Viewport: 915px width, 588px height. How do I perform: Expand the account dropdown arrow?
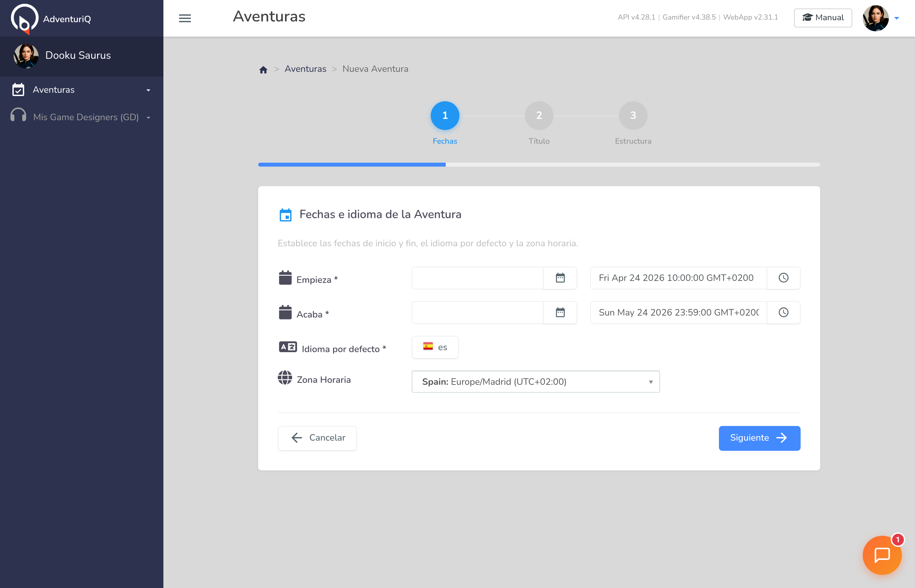(x=897, y=18)
